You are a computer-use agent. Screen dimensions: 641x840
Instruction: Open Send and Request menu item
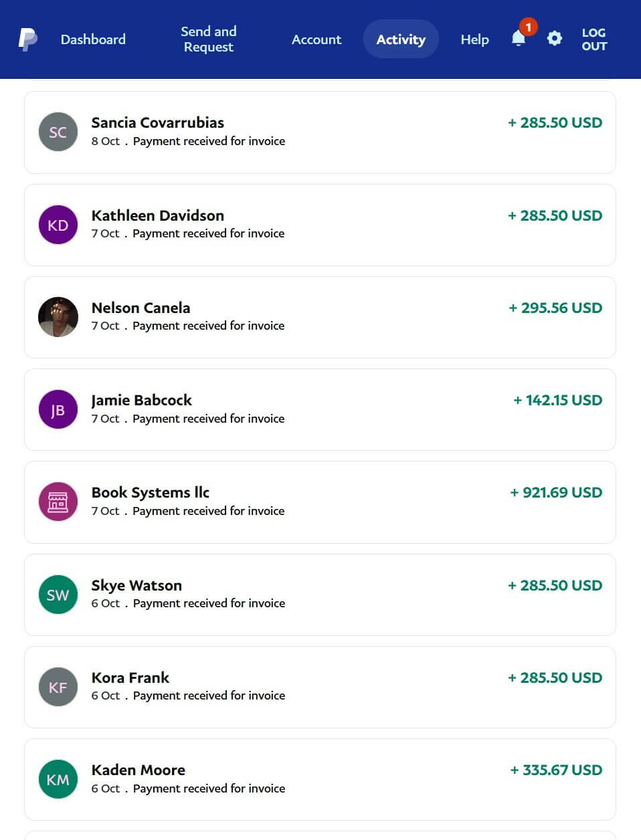(209, 39)
